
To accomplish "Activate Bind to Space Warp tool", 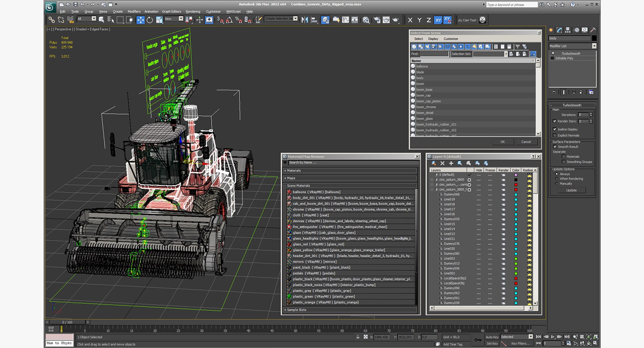I will coord(70,20).
